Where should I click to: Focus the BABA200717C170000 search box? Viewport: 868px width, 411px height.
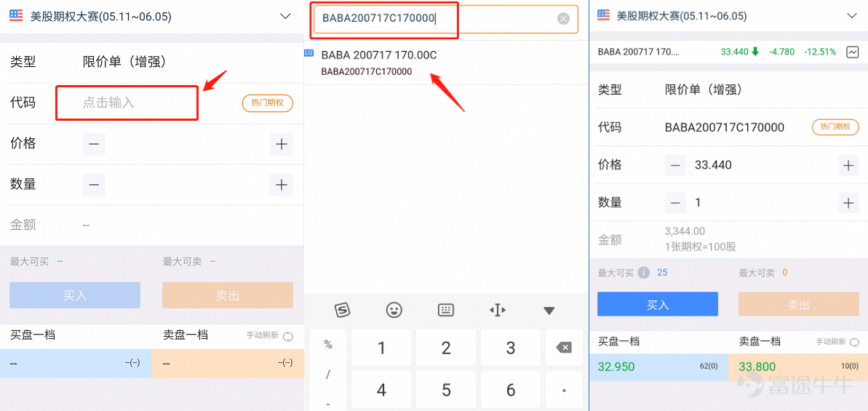tap(445, 20)
